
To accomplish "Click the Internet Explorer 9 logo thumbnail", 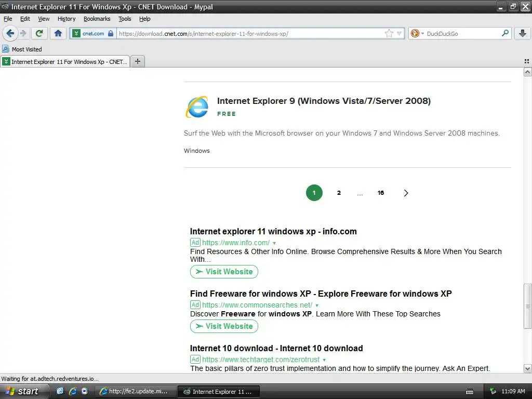I will pyautogui.click(x=197, y=107).
